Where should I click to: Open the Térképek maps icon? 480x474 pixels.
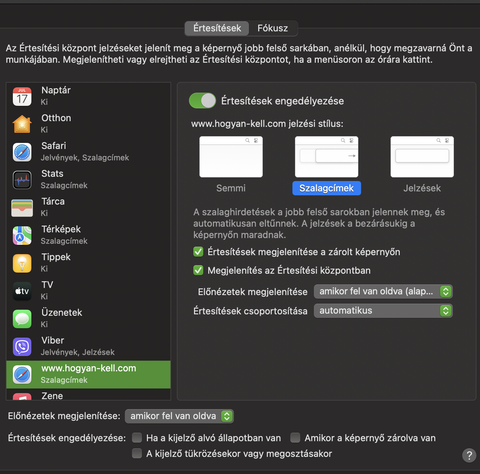[x=22, y=235]
